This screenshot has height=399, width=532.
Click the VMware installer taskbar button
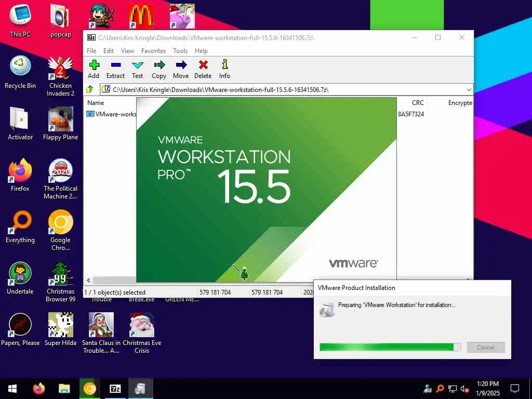[x=140, y=389]
